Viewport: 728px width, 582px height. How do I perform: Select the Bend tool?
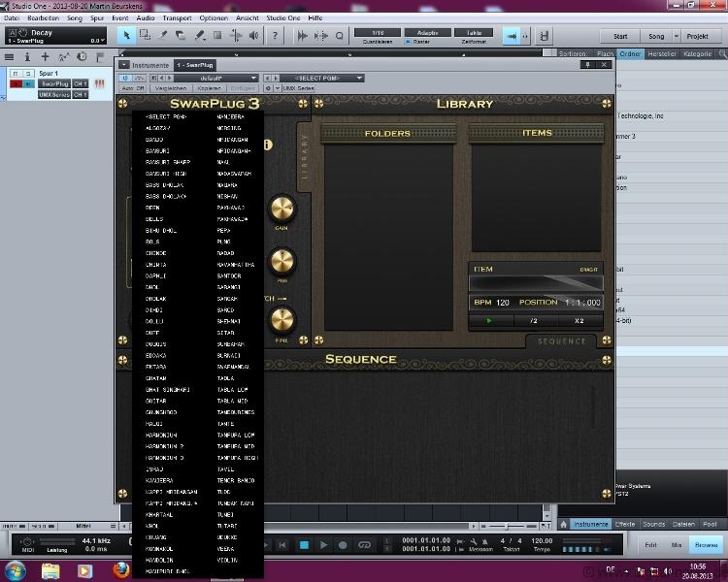click(236, 35)
